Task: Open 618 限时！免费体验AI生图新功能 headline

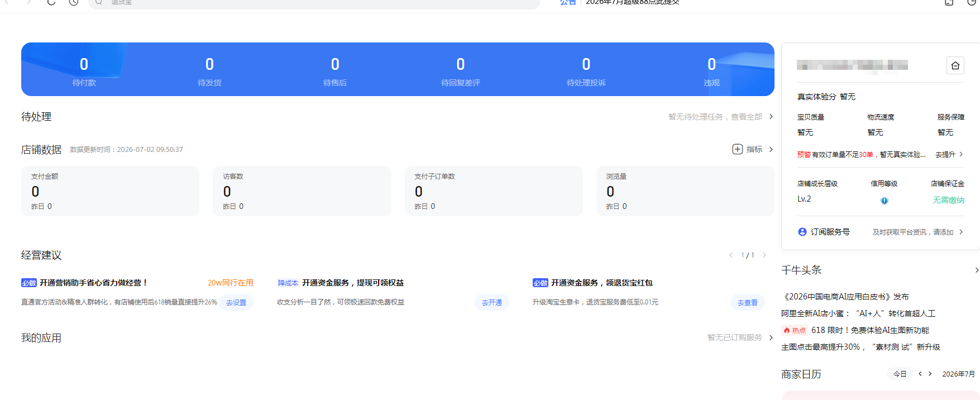Action: click(870, 330)
